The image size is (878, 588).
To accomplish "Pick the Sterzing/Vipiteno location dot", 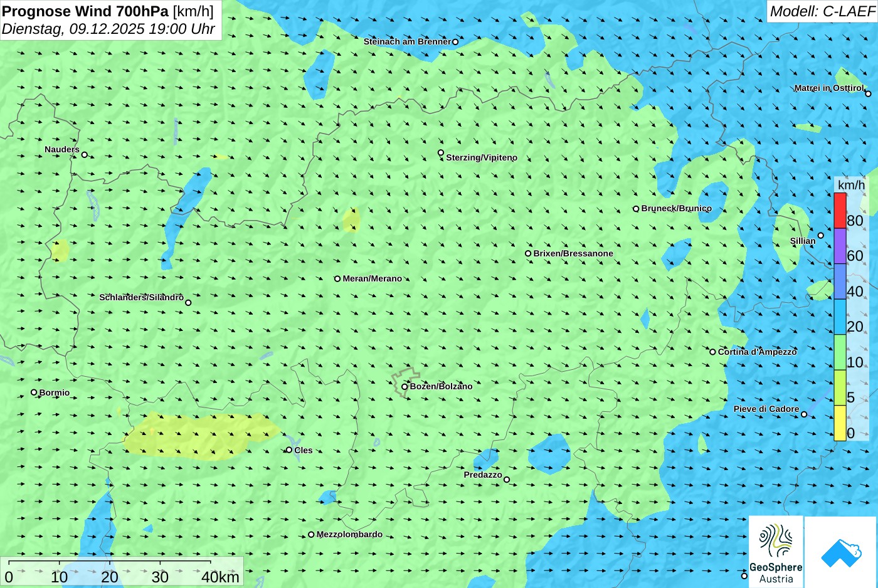I will [x=441, y=152].
